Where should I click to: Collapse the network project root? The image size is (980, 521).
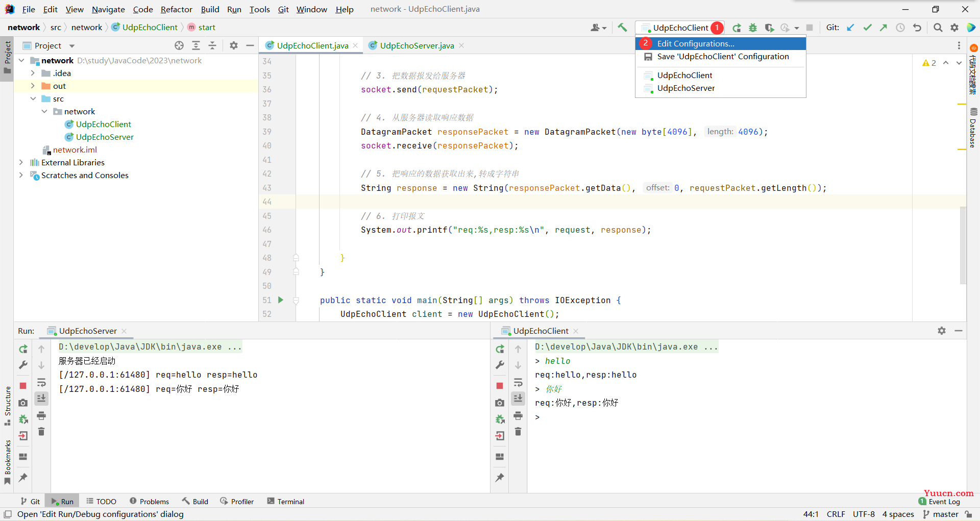click(21, 60)
